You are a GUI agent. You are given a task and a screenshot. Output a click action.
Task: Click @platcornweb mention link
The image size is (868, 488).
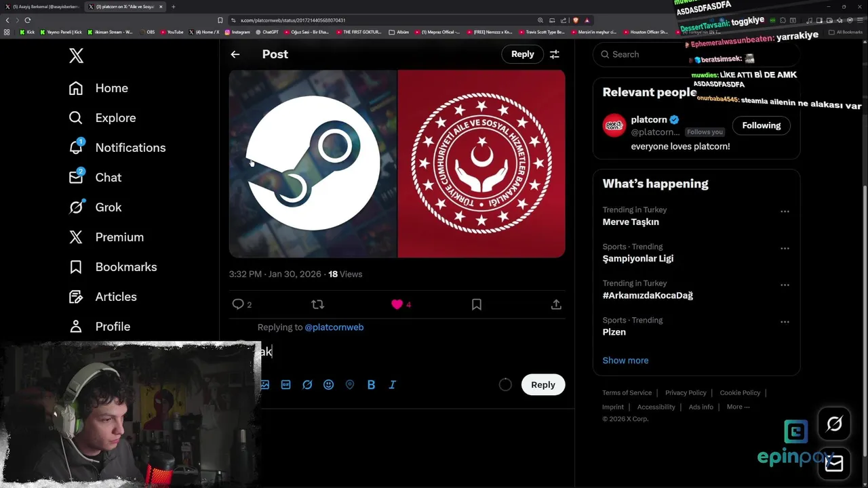(334, 327)
